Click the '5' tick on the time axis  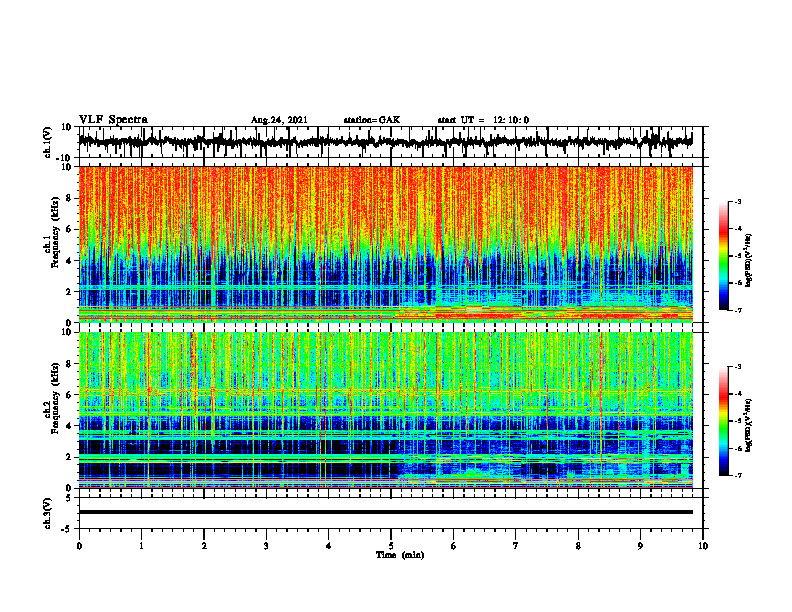click(391, 546)
